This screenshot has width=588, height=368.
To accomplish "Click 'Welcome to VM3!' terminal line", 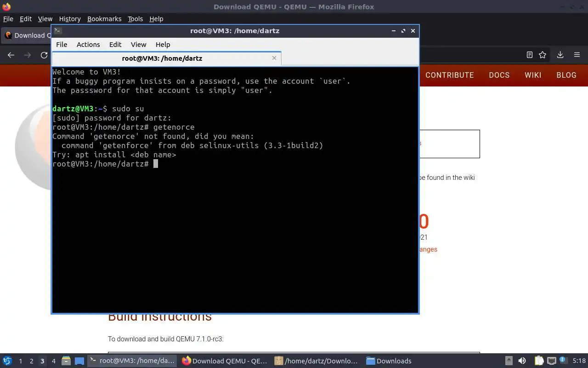I will click(87, 72).
